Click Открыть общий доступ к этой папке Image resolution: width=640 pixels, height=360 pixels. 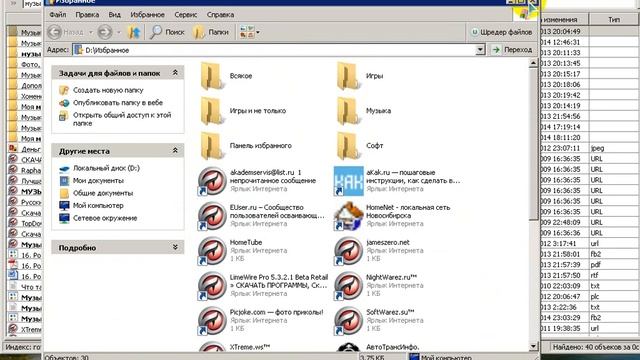122,119
